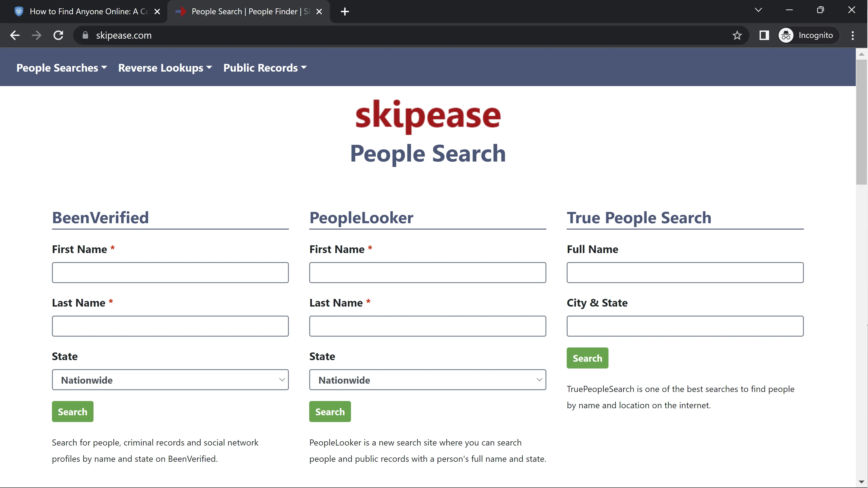Expand Reverse Lookups menu
The height and width of the screenshot is (488, 868).
[165, 68]
